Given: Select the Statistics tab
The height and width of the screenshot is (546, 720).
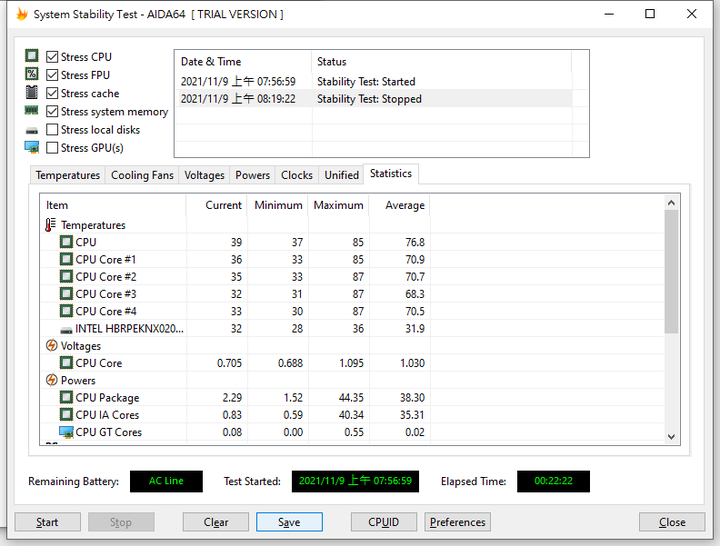Looking at the screenshot, I should [x=391, y=174].
